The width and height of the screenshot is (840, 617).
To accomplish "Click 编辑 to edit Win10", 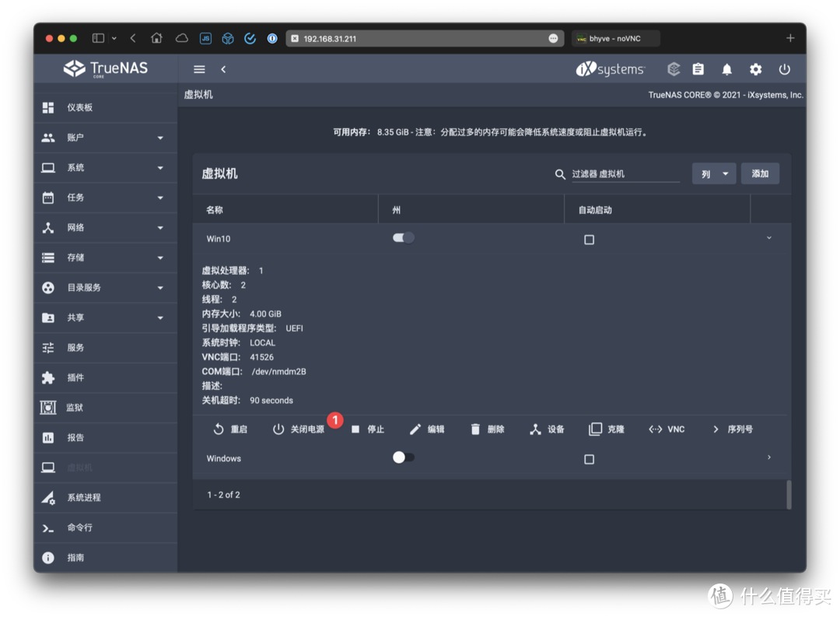I will click(428, 429).
